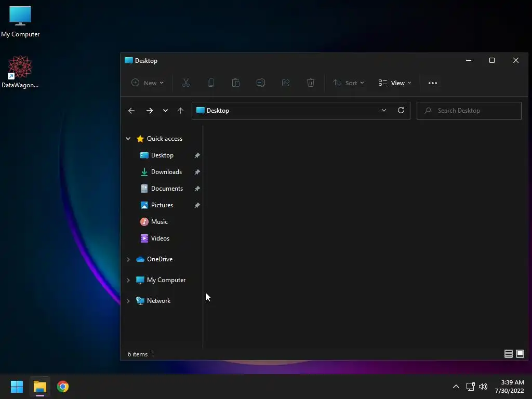
Task: Close the Desktop Explorer window
Action: [x=516, y=60]
